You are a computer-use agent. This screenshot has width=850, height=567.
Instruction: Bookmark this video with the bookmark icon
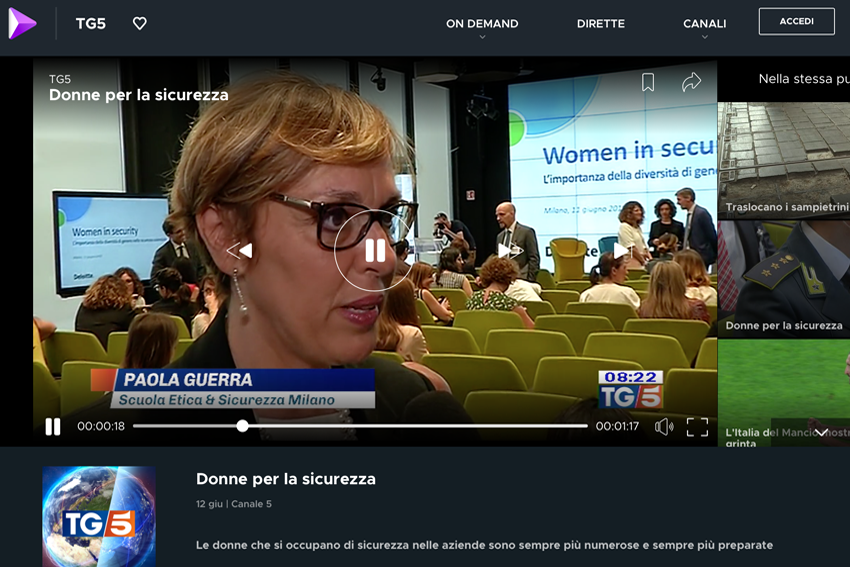tap(648, 82)
